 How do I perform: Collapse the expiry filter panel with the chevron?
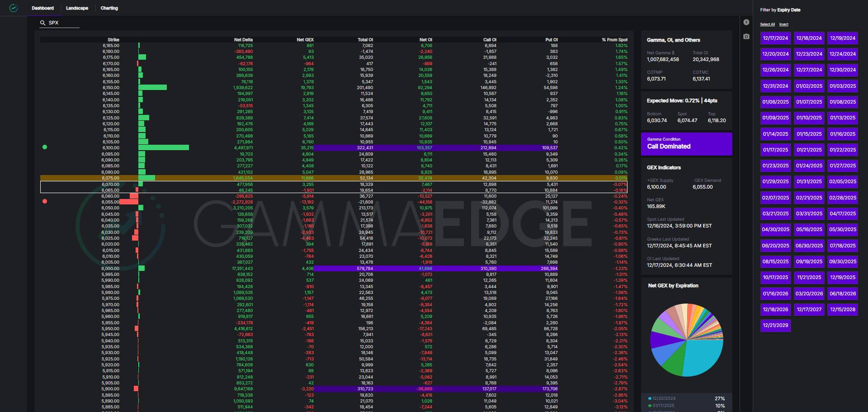pyautogui.click(x=746, y=22)
